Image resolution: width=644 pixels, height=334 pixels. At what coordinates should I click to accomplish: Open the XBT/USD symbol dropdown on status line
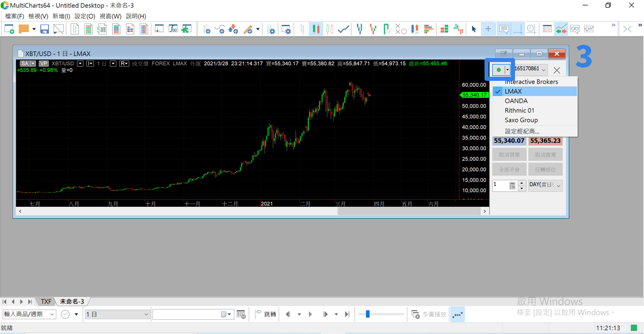tap(80, 64)
